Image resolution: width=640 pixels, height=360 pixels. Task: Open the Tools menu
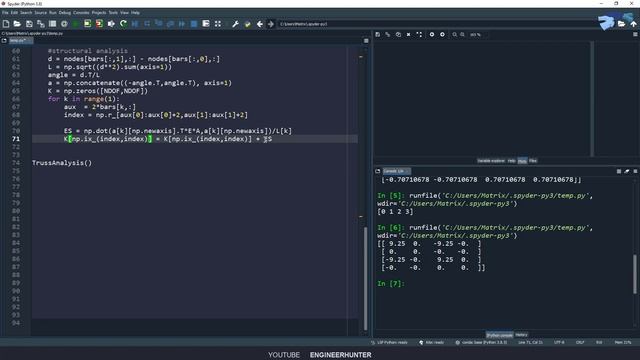pyautogui.click(x=113, y=13)
